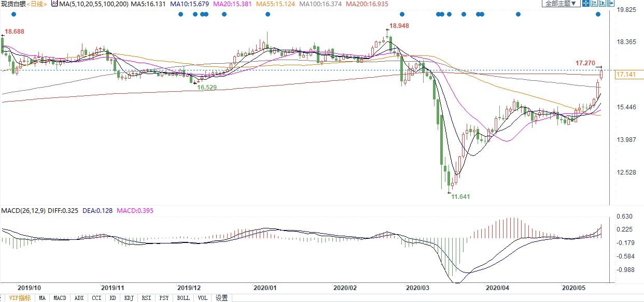Click the chart playback arrow icon
The image size is (644, 302).
pyautogui.click(x=603, y=3)
